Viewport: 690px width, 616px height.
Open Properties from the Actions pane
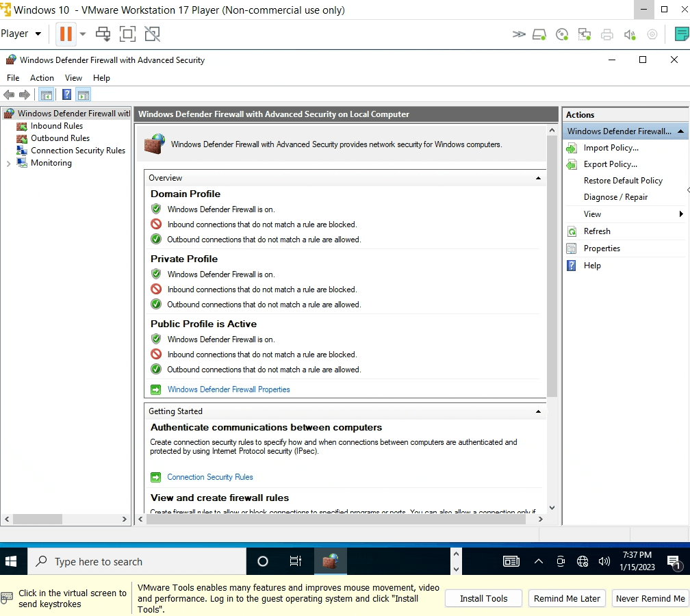click(602, 248)
